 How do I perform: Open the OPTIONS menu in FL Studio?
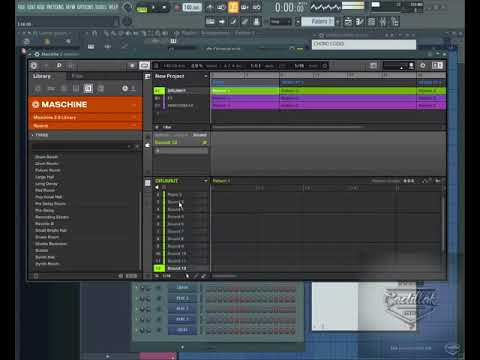[85, 7]
